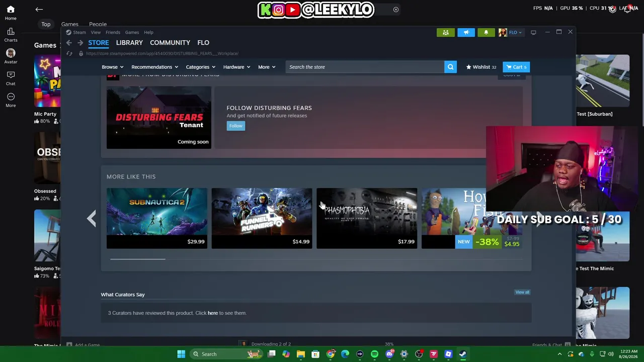
Task: Open the taskbar clock and date
Action: (x=628, y=354)
